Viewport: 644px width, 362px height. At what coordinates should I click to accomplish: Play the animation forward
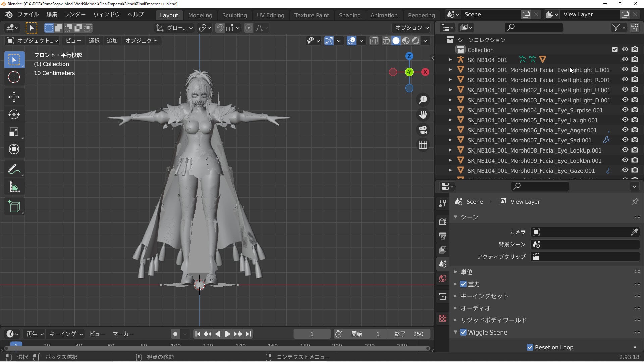[228, 334]
